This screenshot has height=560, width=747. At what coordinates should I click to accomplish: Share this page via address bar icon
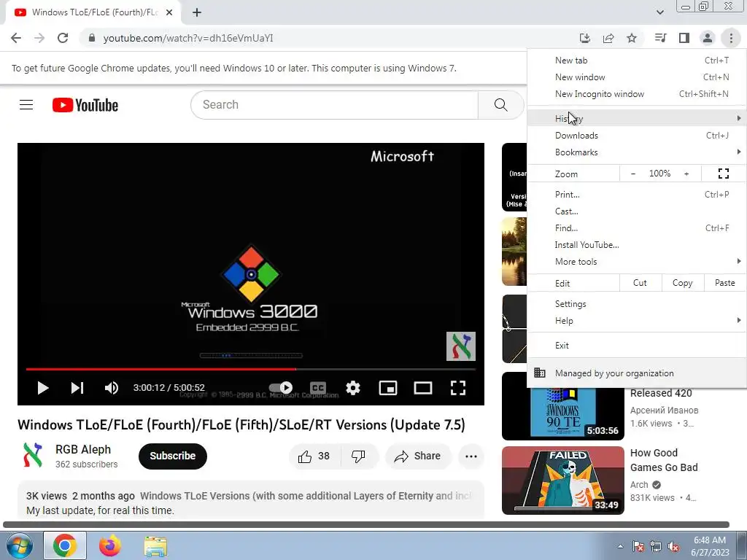[608, 38]
